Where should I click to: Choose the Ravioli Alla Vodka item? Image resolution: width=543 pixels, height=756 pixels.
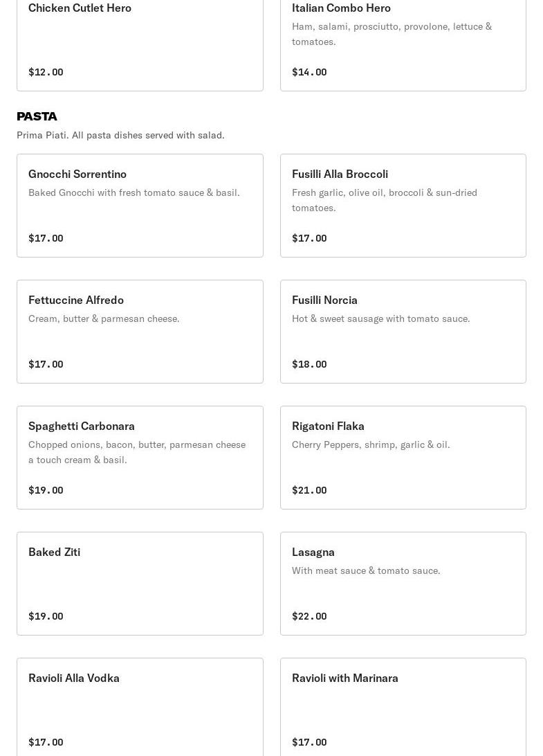point(140,706)
